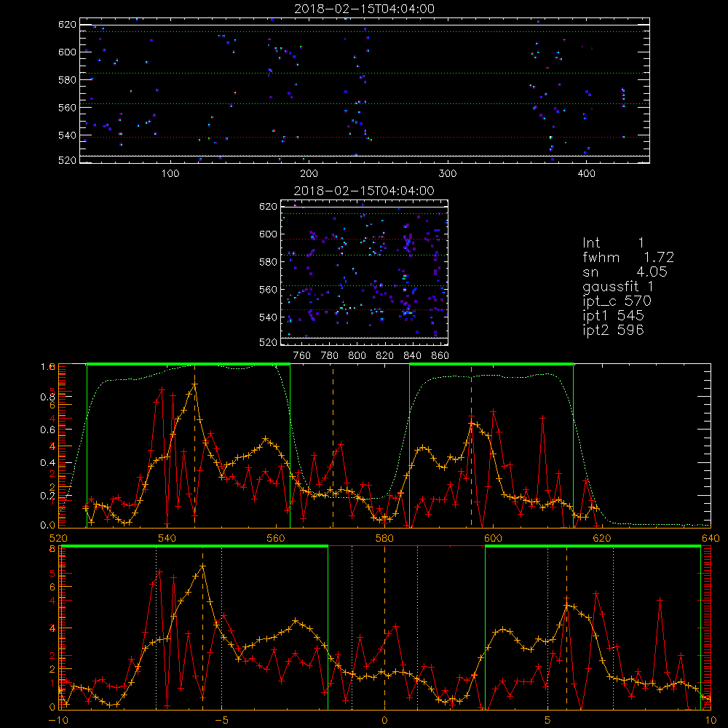Click x-axis label 400 on the top plot

coord(586,174)
